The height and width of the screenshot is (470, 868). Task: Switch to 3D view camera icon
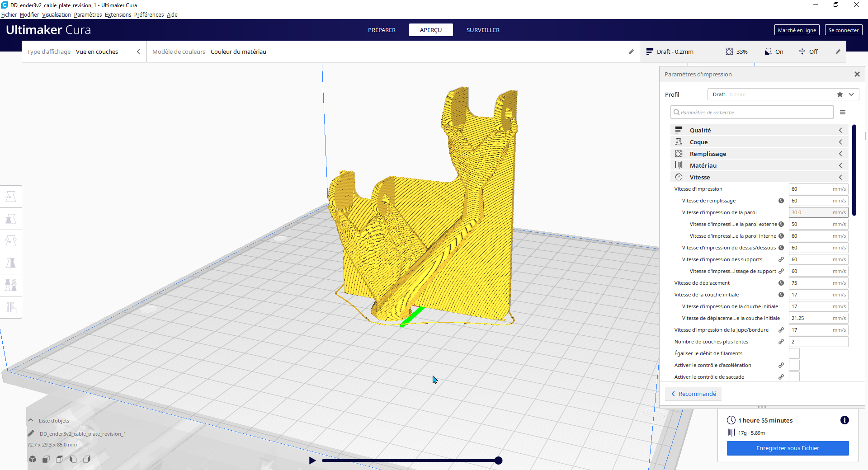click(33, 459)
